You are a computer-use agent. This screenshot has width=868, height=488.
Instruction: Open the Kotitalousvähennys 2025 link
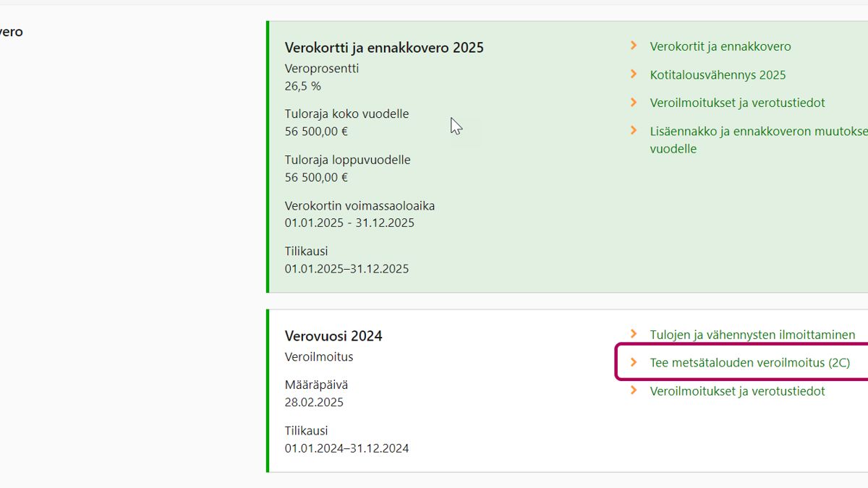[x=718, y=74]
